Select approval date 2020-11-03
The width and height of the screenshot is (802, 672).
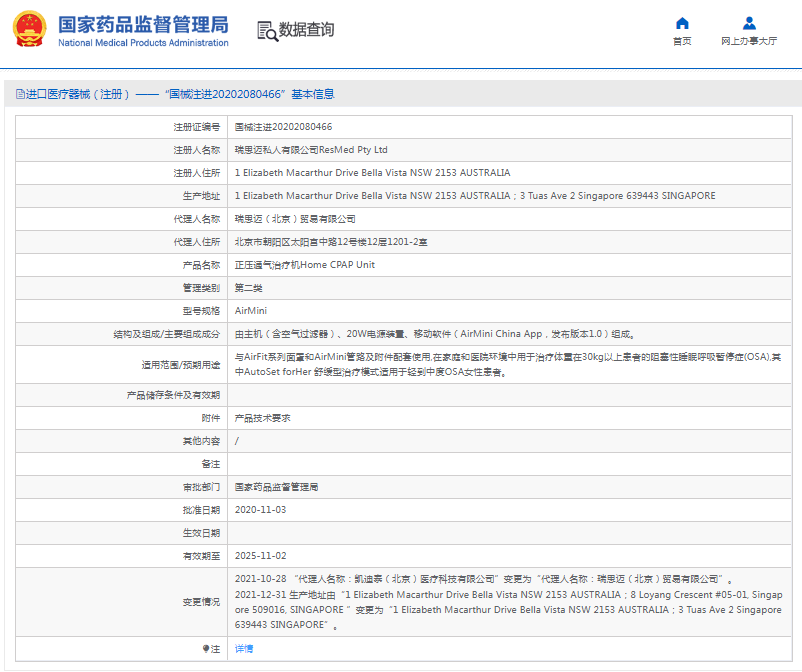(260, 510)
